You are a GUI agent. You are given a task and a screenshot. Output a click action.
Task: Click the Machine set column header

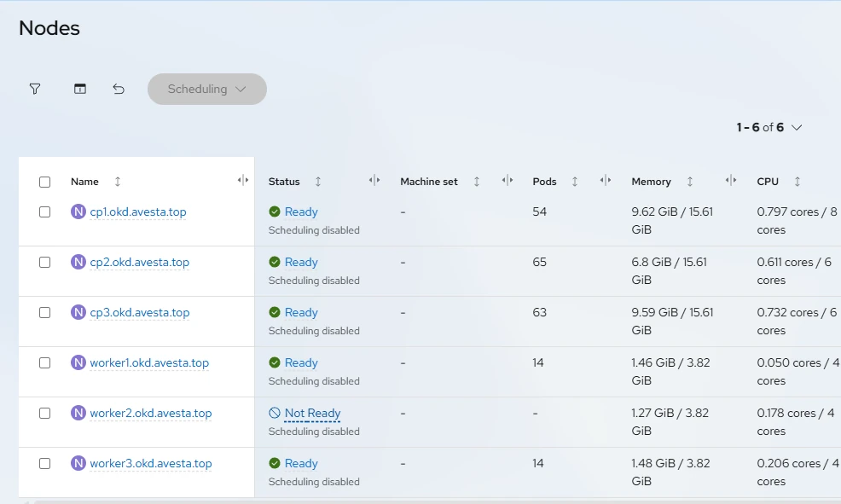[x=428, y=182]
